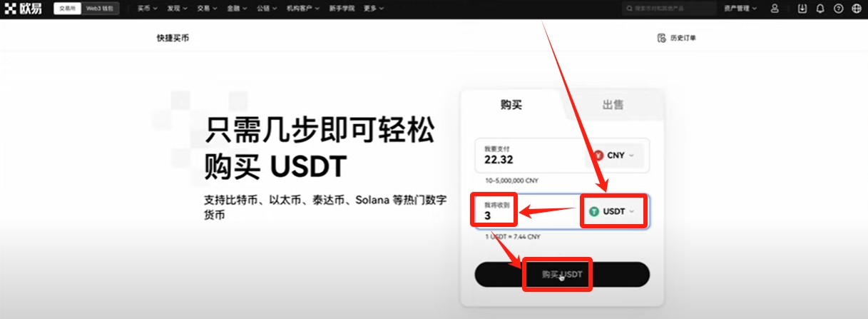Open 新手学院 from the nav bar
The height and width of the screenshot is (319, 868).
coord(340,9)
